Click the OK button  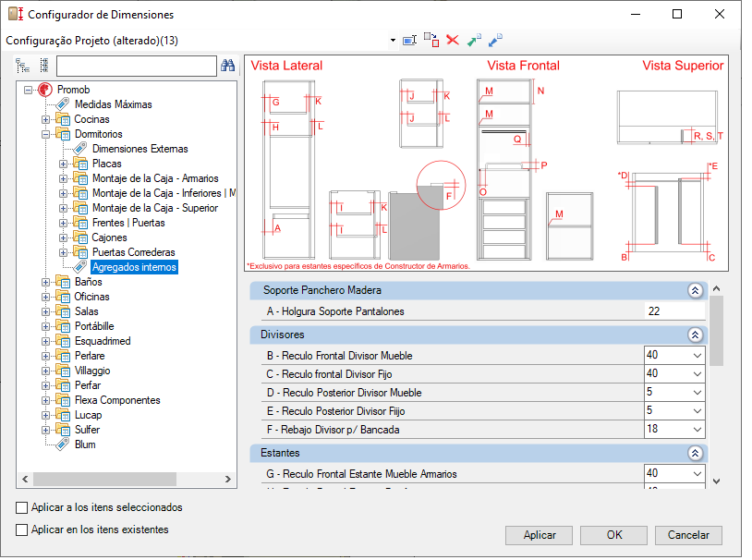pyautogui.click(x=613, y=535)
